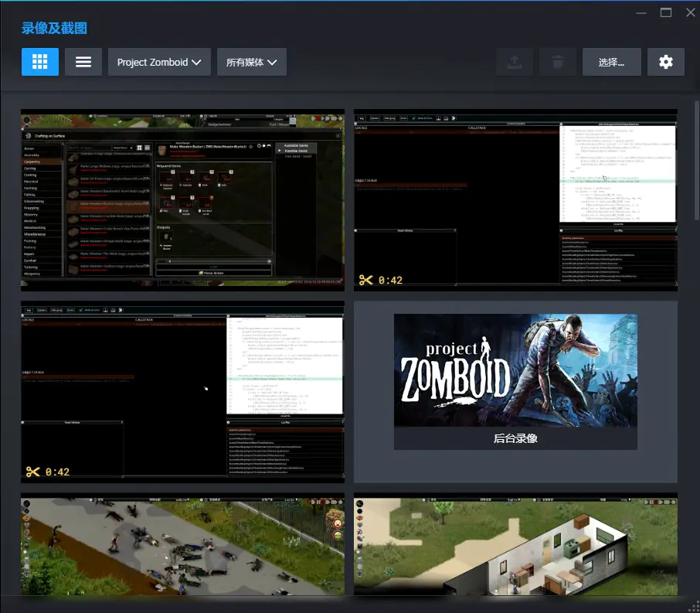Screen dimensions: 700x613
Task: Open the house interior screenshot thumbnail
Action: pos(515,545)
